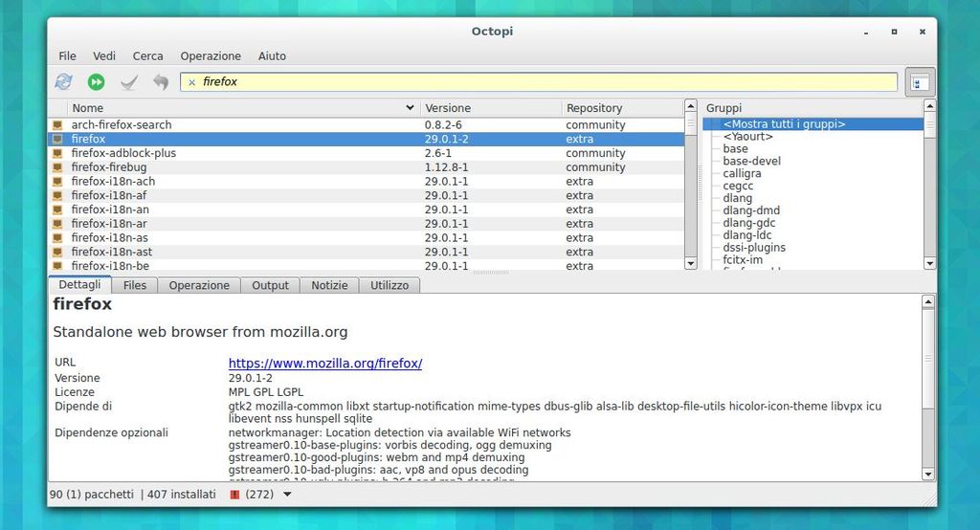This screenshot has height=530, width=980.
Task: Click the apply checkmark toolbar icon
Action: tap(128, 82)
